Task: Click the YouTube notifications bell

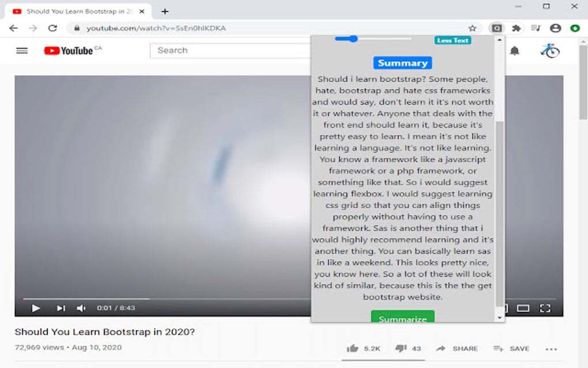Action: tap(515, 51)
